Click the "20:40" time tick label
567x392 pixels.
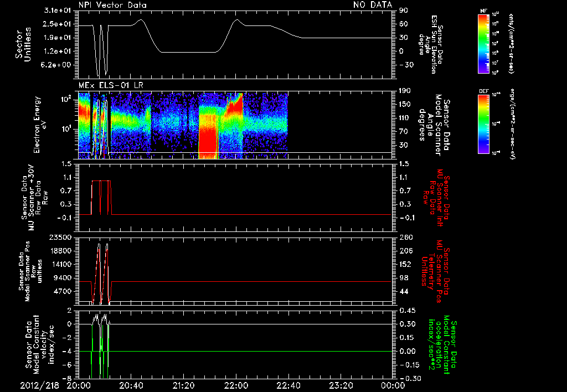pyautogui.click(x=131, y=385)
